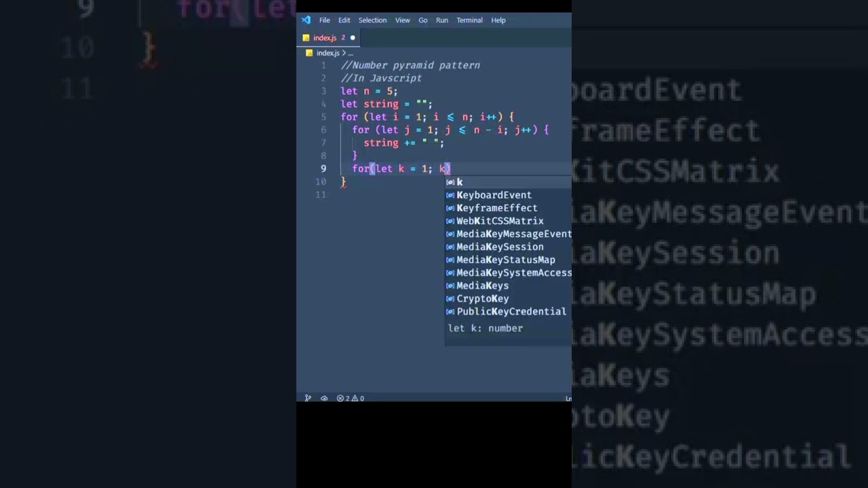
Task: Click line number 5 in gutter
Action: (x=323, y=117)
